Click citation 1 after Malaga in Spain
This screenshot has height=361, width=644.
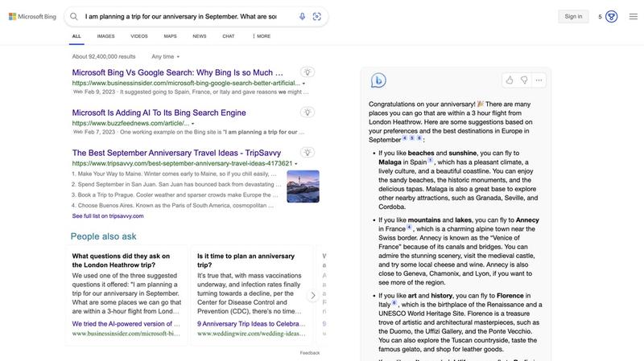click(x=431, y=160)
